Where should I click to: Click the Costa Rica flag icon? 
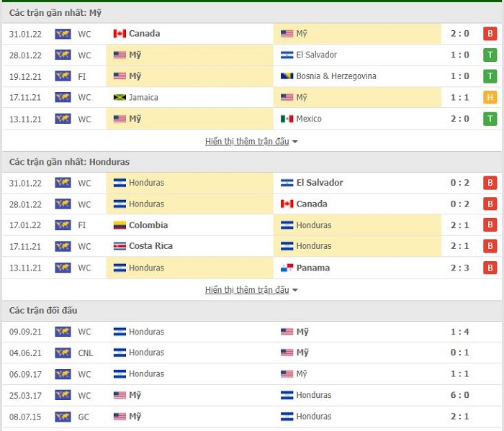[x=120, y=246]
